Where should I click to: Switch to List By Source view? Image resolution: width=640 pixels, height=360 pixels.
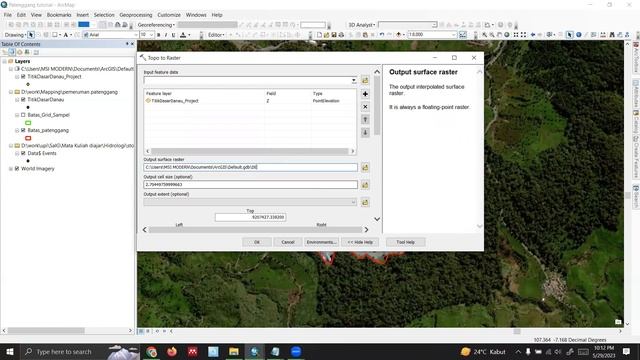12,52
